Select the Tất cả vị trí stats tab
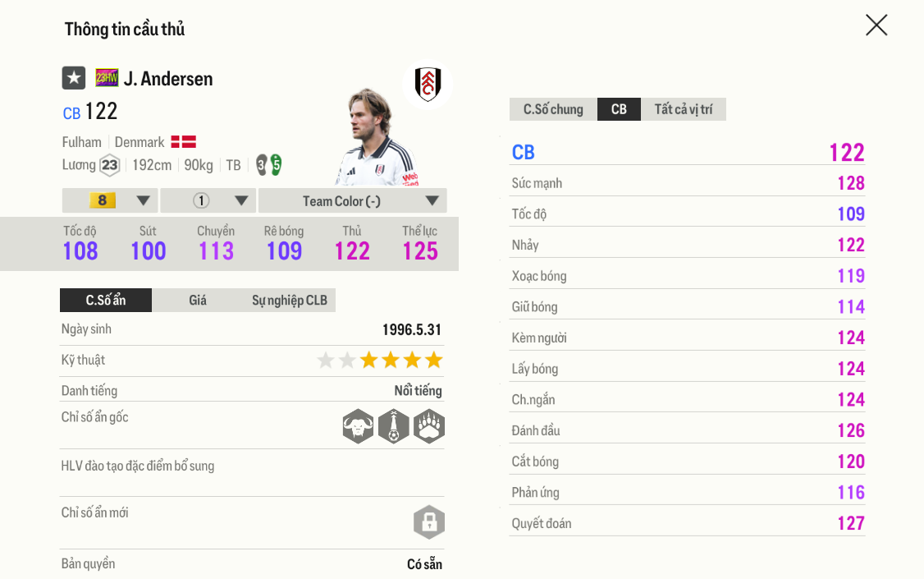 point(684,108)
